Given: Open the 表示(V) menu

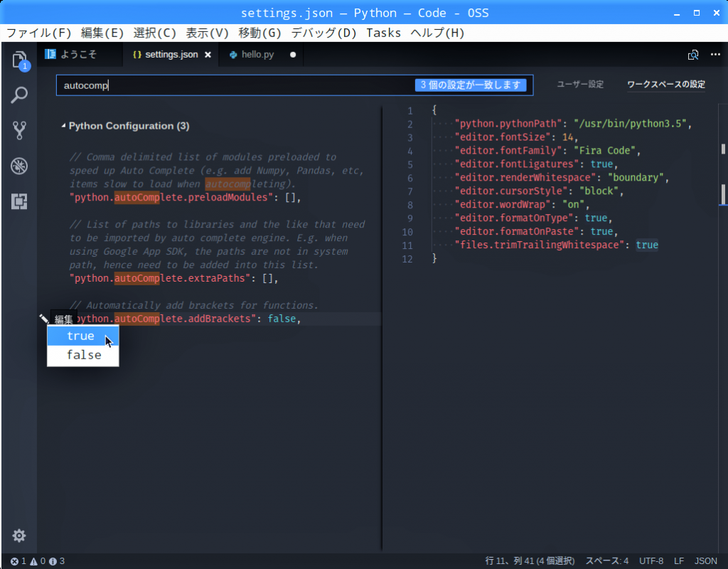Looking at the screenshot, I should tap(208, 33).
